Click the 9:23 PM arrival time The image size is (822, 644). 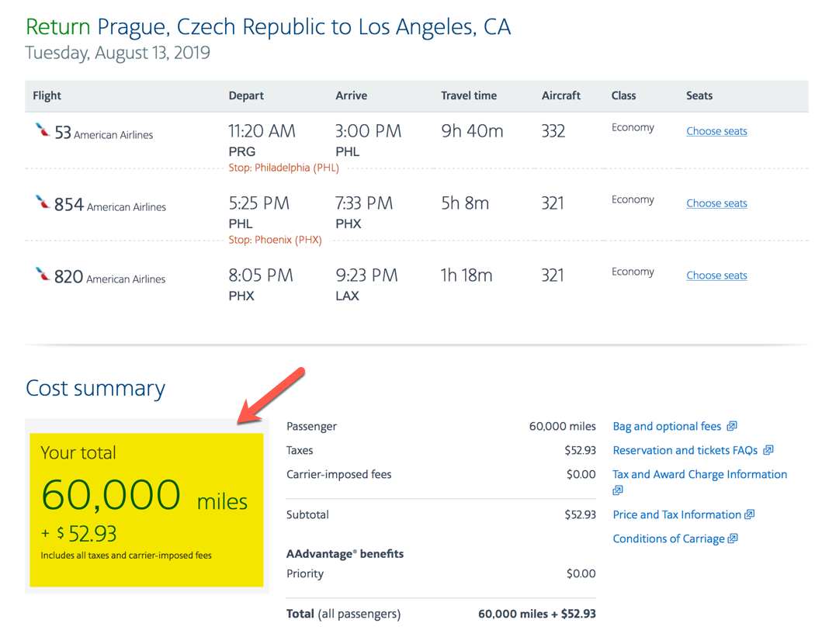(366, 275)
